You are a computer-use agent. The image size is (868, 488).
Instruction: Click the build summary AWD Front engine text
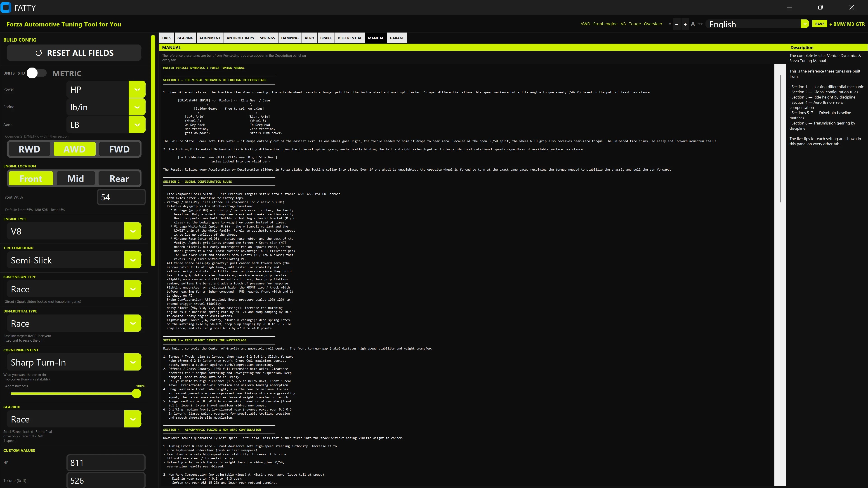621,24
